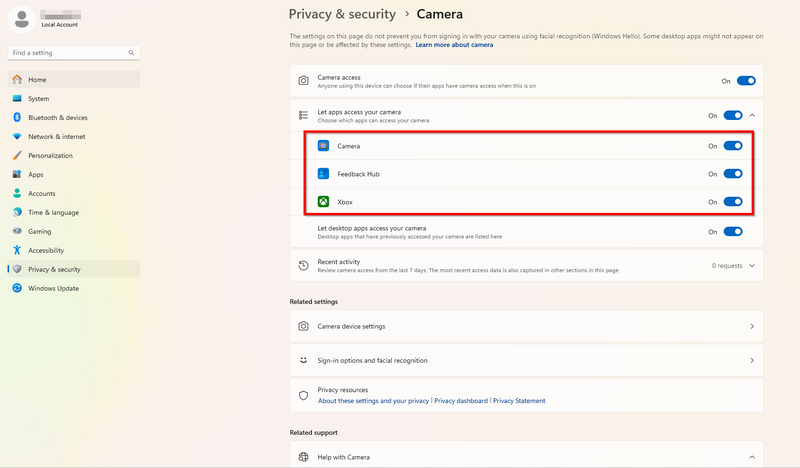The height and width of the screenshot is (468, 800).
Task: Turn off the Camera access toggle
Action: pyautogui.click(x=746, y=81)
